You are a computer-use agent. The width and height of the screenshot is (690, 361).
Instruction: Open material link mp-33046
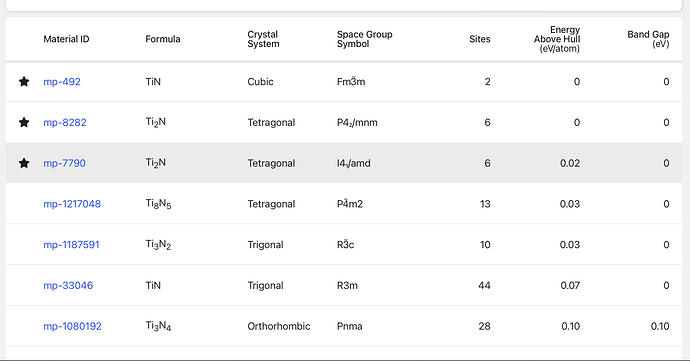(x=68, y=285)
